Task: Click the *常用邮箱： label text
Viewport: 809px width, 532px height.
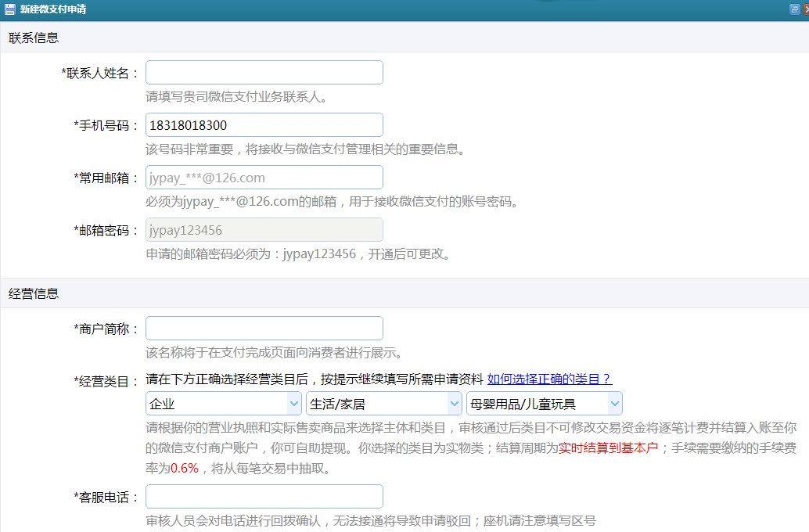Action: 106,178
